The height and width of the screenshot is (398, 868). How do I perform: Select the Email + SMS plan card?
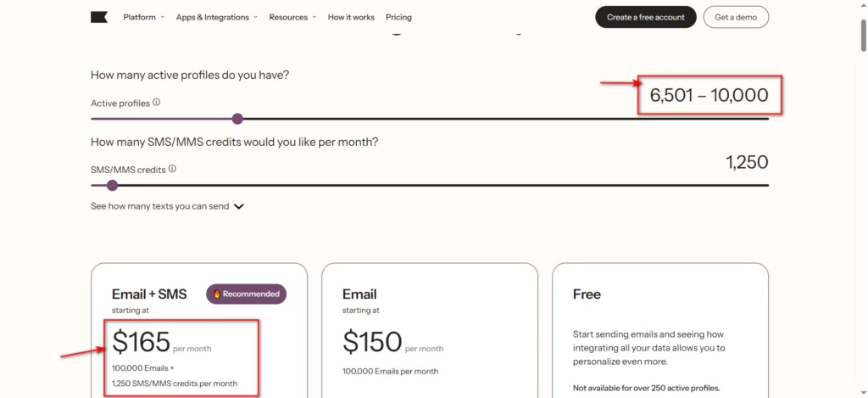198,330
